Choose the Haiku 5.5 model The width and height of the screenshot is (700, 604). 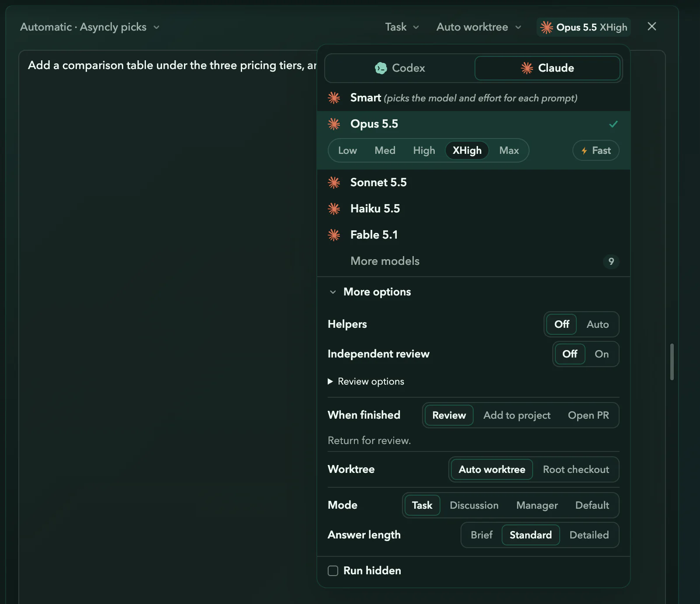[474, 209]
